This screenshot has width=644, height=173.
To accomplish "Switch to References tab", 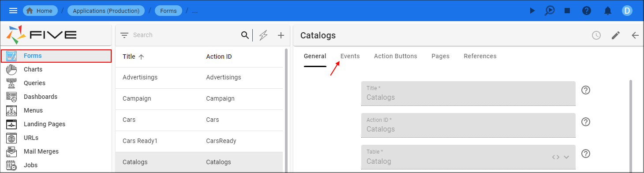I will click(480, 56).
